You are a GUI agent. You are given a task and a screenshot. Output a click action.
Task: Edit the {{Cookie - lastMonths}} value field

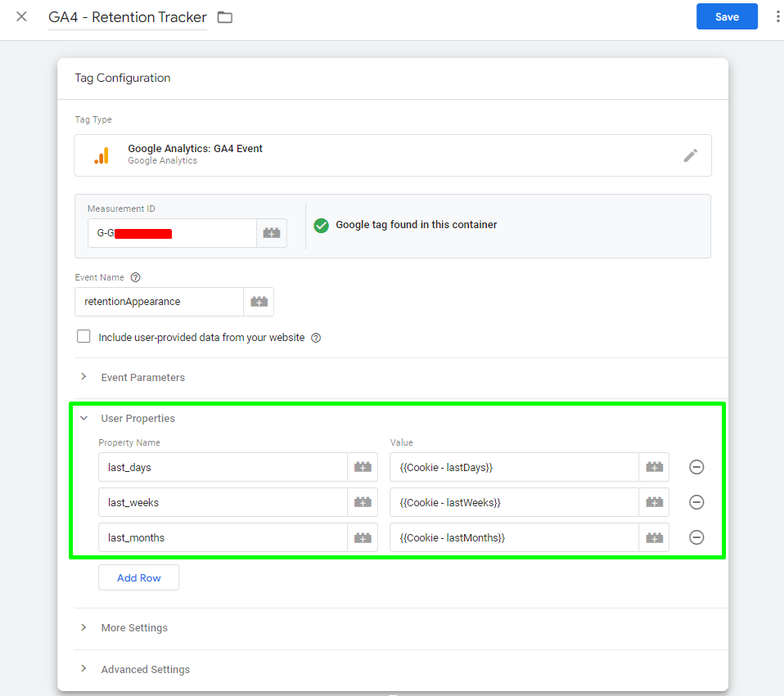(x=514, y=537)
